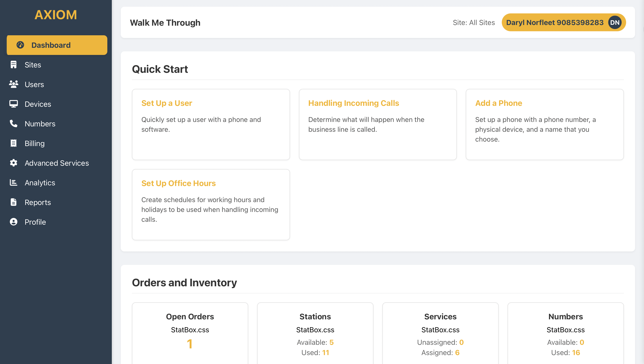This screenshot has width=644, height=364.
Task: Click the Numbers phone handset icon
Action: point(13,123)
